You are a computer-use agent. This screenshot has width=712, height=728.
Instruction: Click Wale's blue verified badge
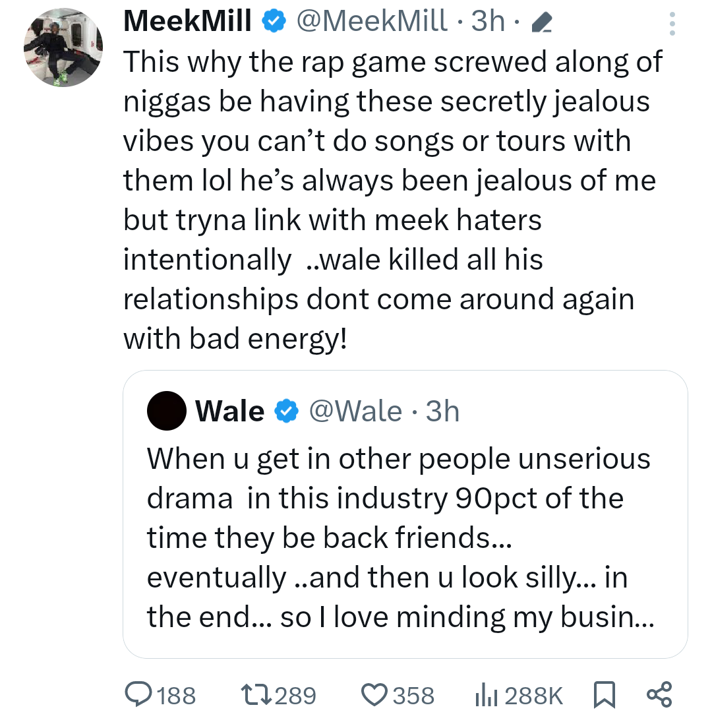coord(285,411)
